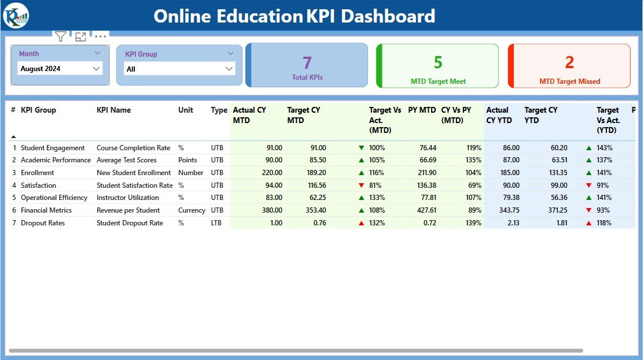Click the 427.61 PY MTD value

coord(426,210)
